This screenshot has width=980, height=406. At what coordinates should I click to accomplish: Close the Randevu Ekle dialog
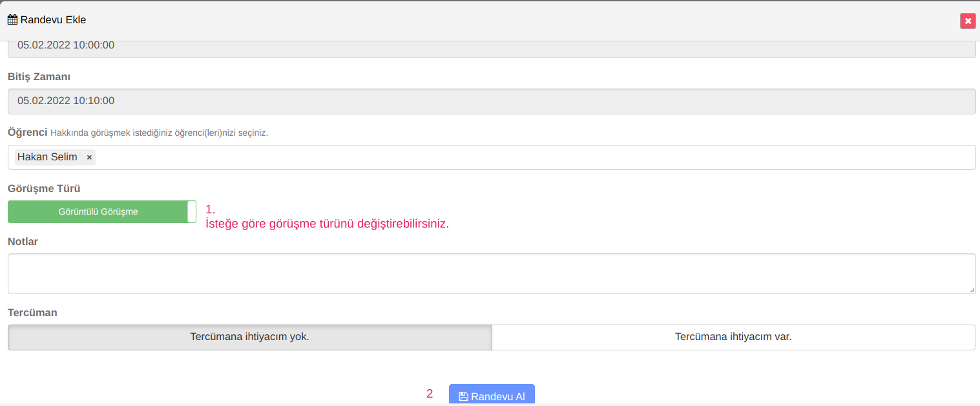(x=967, y=21)
